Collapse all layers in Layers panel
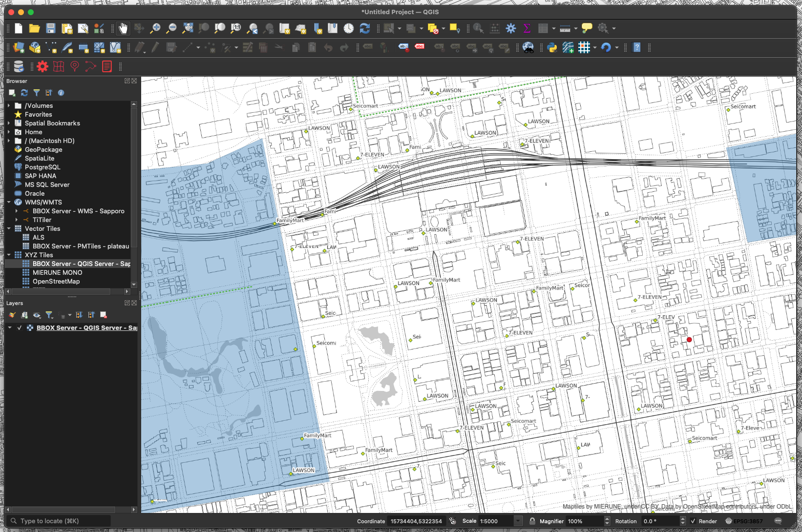The image size is (802, 532). pos(91,315)
